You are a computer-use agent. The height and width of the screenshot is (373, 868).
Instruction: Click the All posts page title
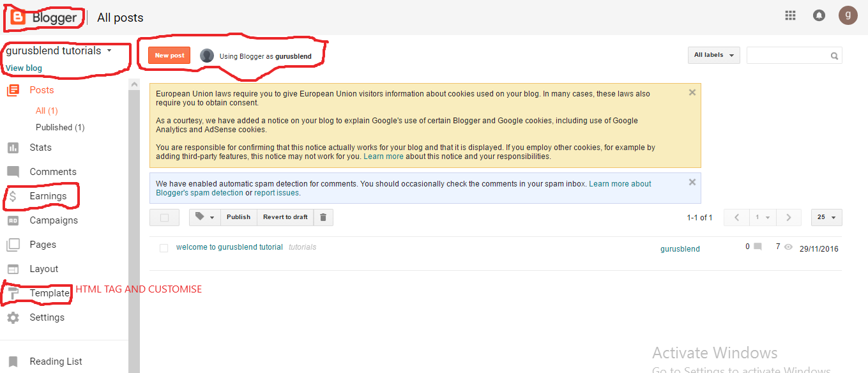pos(120,18)
